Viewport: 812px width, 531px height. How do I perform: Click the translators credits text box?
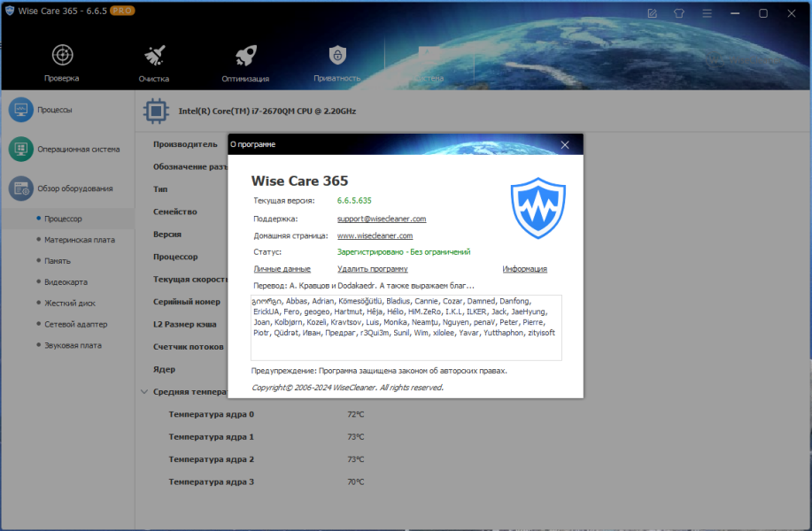point(406,327)
